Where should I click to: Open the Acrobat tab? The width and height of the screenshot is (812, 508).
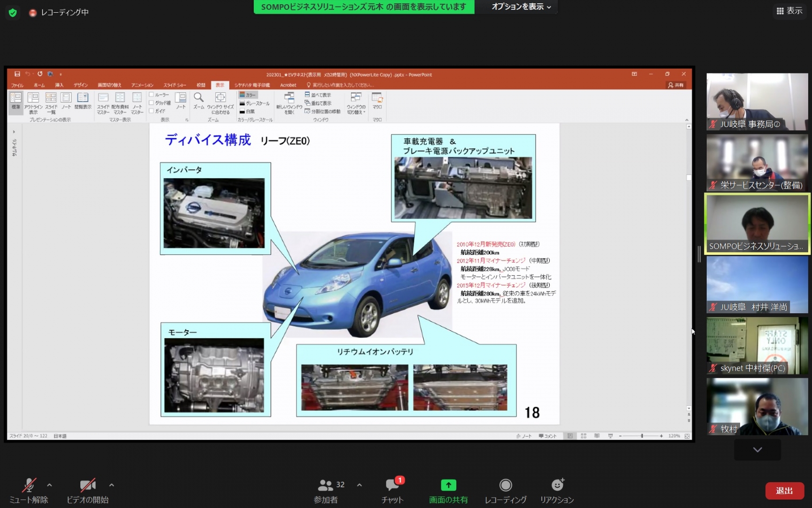[288, 85]
